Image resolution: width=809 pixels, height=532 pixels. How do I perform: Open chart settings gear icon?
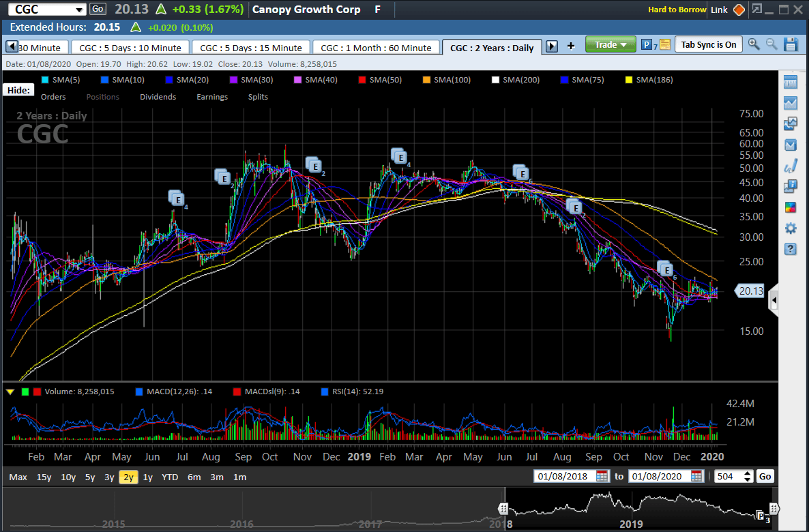point(790,228)
